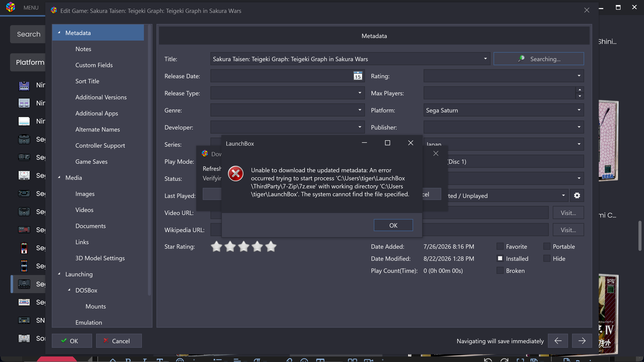
Task: Click the main LaunchBox window scrollbar
Action: point(640,236)
